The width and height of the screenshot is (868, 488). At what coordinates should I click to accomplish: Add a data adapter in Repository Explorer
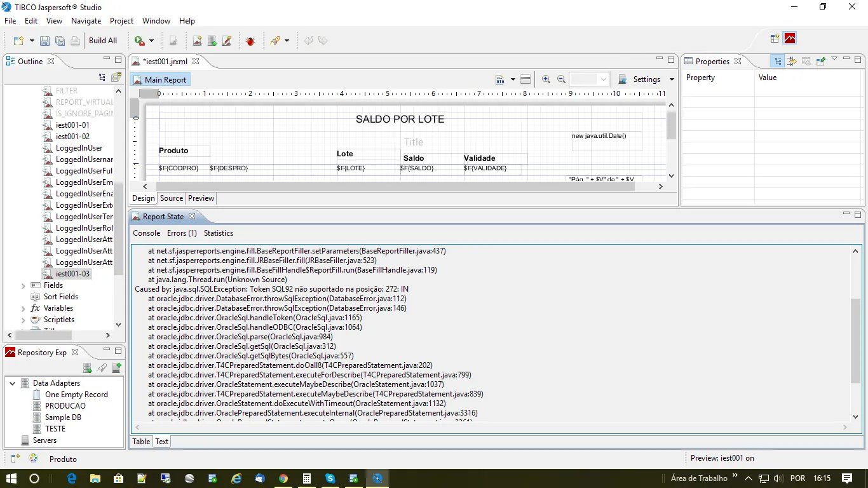point(88,368)
